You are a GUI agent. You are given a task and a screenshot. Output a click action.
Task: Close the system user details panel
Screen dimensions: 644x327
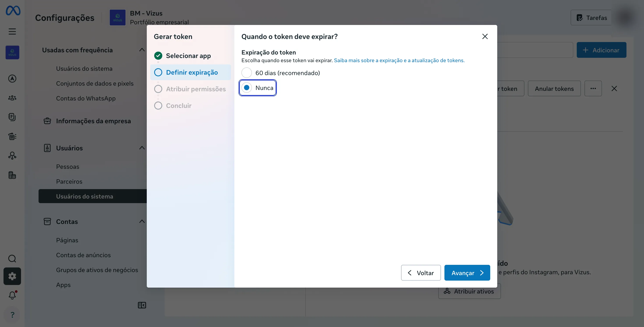(x=614, y=88)
